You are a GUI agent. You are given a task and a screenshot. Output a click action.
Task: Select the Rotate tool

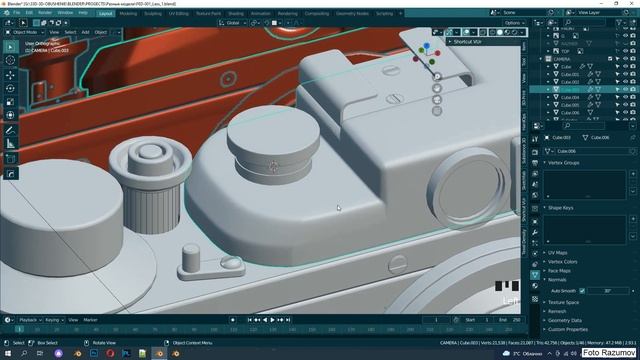point(11,88)
